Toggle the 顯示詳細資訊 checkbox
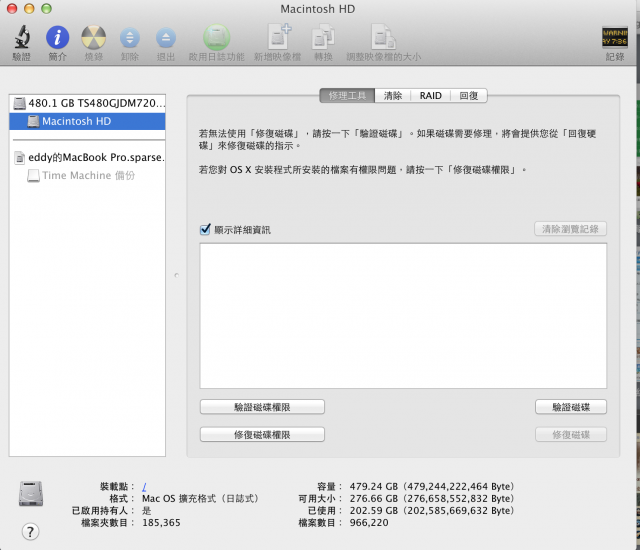 (x=205, y=230)
